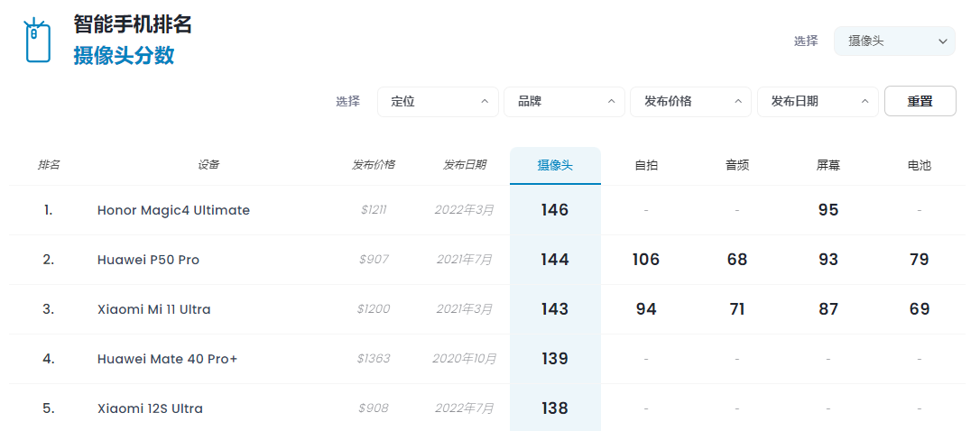This screenshot has height=431, width=980.
Task: Open Xiaomi Mi 11 Ultra device link
Action: click(153, 309)
